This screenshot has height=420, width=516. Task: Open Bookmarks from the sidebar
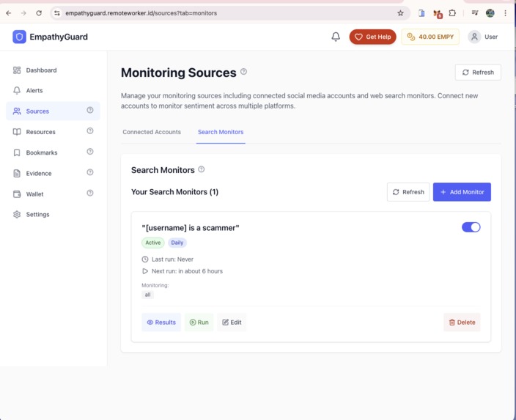[x=53, y=152]
